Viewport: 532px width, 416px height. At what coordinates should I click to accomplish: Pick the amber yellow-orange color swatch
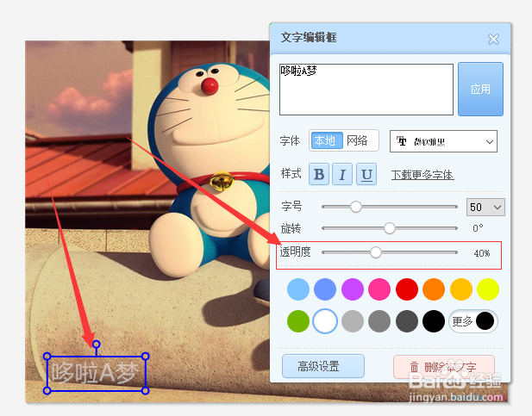coord(461,289)
